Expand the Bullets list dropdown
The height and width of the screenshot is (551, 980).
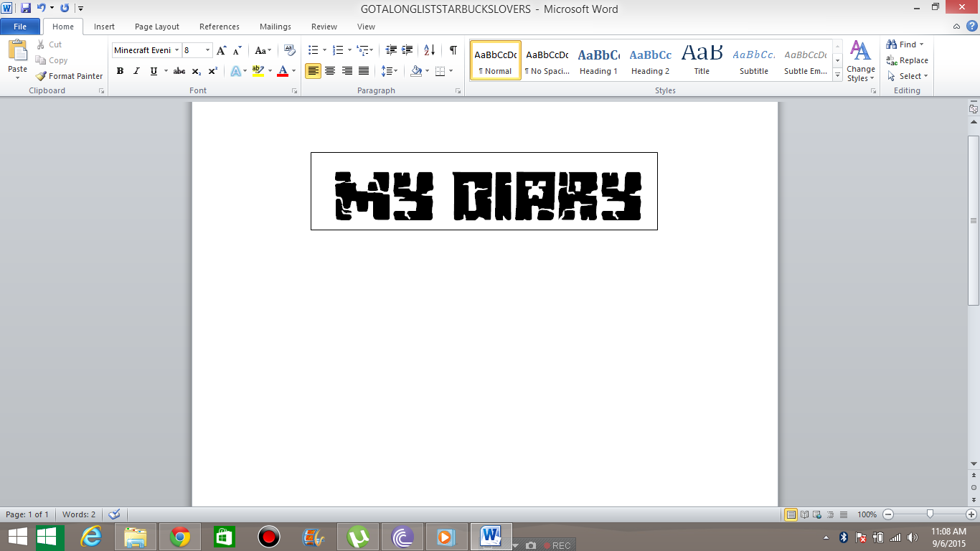click(x=324, y=50)
